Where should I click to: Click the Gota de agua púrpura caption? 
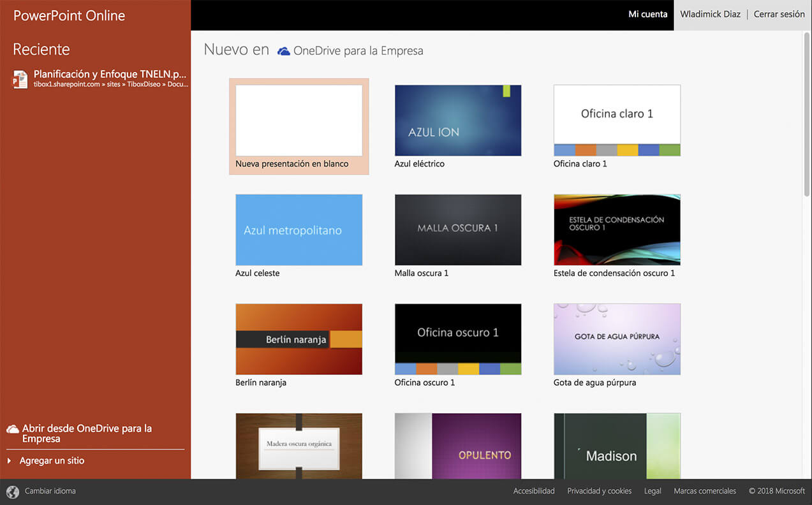point(594,383)
